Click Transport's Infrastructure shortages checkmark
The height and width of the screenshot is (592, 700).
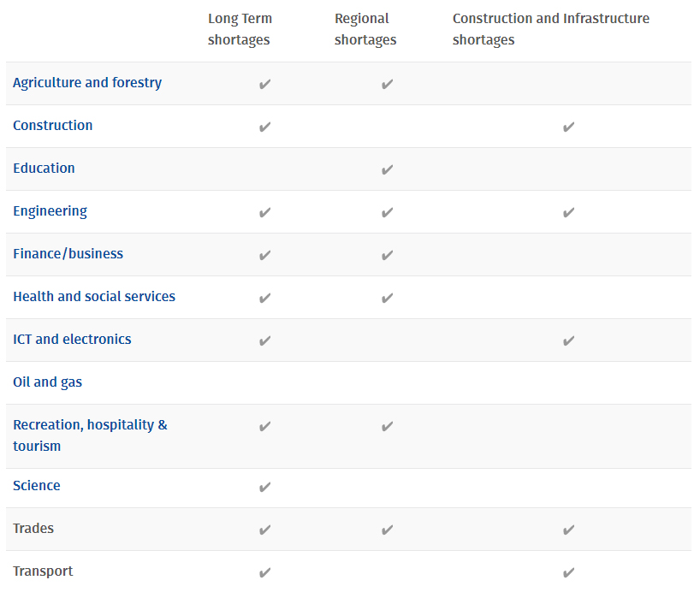click(x=568, y=572)
